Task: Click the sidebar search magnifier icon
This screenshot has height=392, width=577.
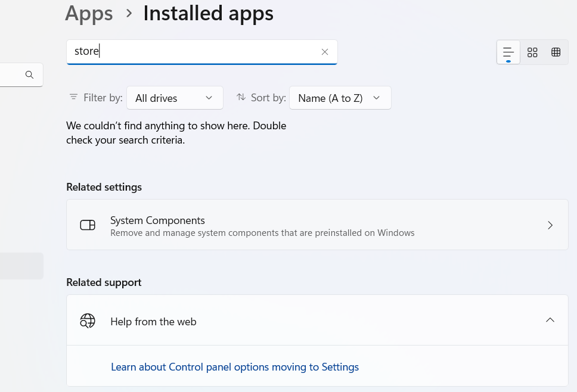Action: (x=29, y=75)
